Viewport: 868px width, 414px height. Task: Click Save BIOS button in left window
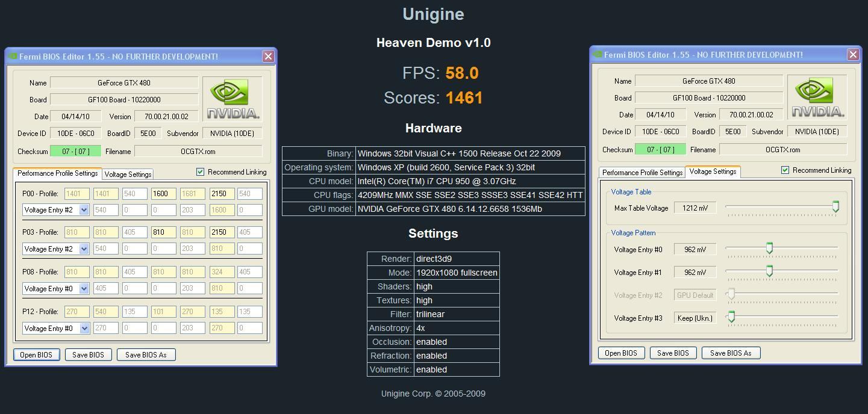click(88, 354)
